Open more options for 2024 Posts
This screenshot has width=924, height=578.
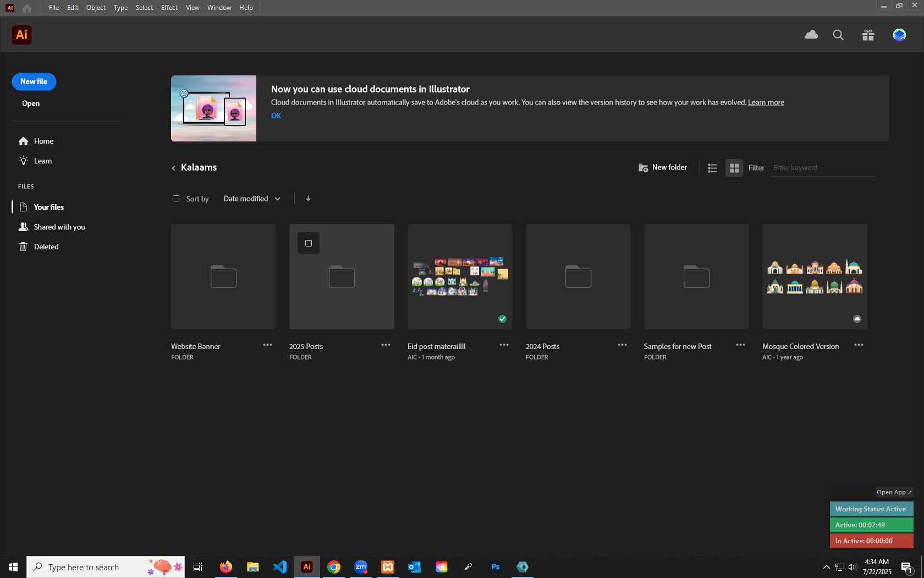click(x=622, y=345)
